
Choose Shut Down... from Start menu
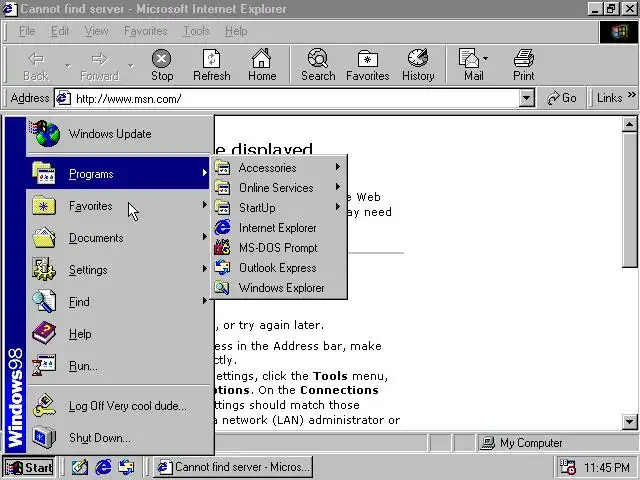tap(118, 438)
